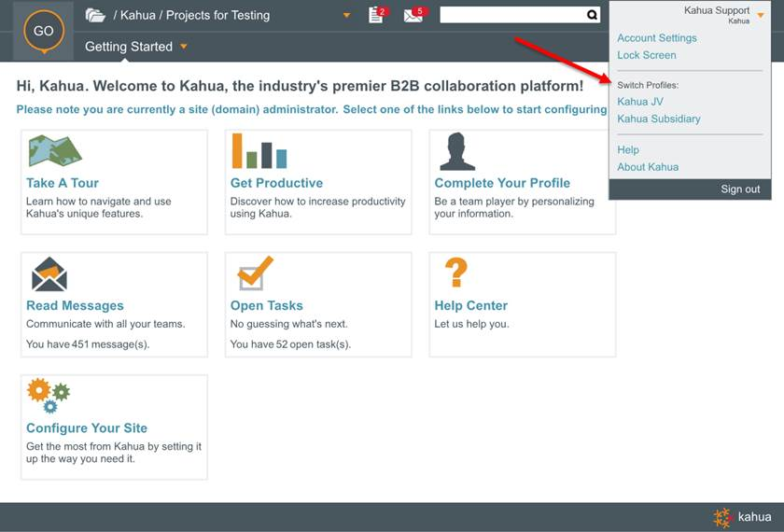Expand the Getting Started dropdown arrow
This screenshot has width=784, height=532.
184,47
